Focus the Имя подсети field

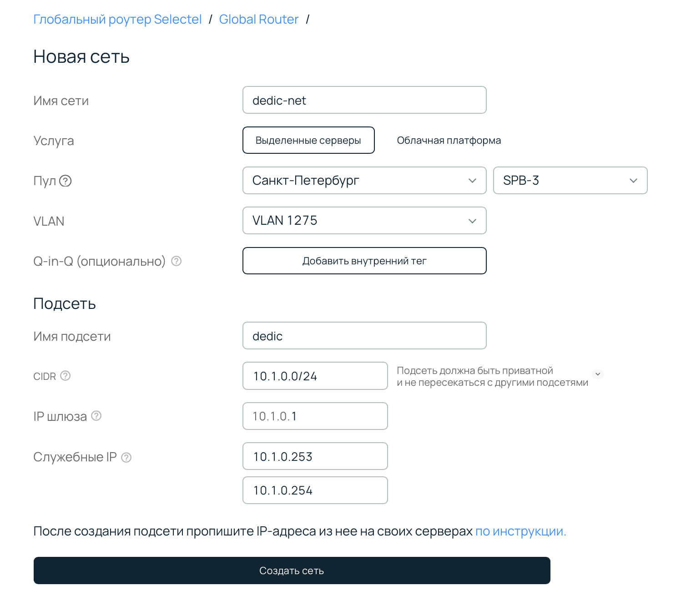pyautogui.click(x=364, y=336)
